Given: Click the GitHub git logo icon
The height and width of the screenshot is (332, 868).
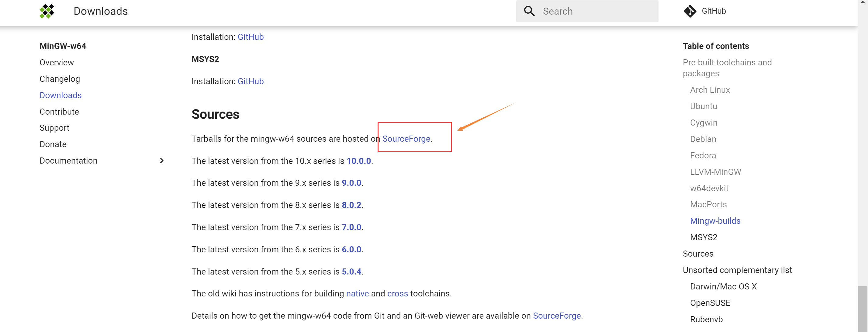Looking at the screenshot, I should click(690, 11).
